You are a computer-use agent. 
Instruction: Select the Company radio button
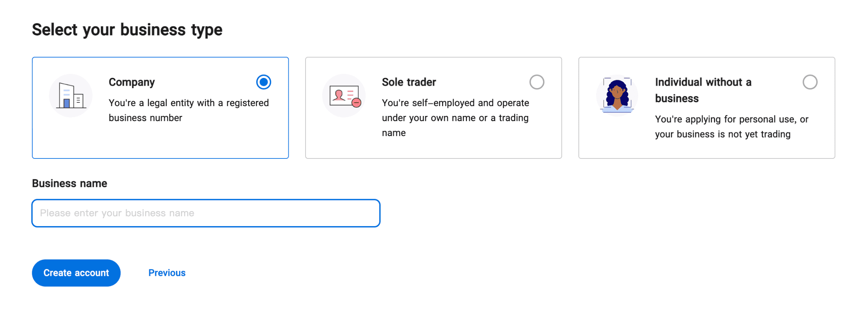263,82
